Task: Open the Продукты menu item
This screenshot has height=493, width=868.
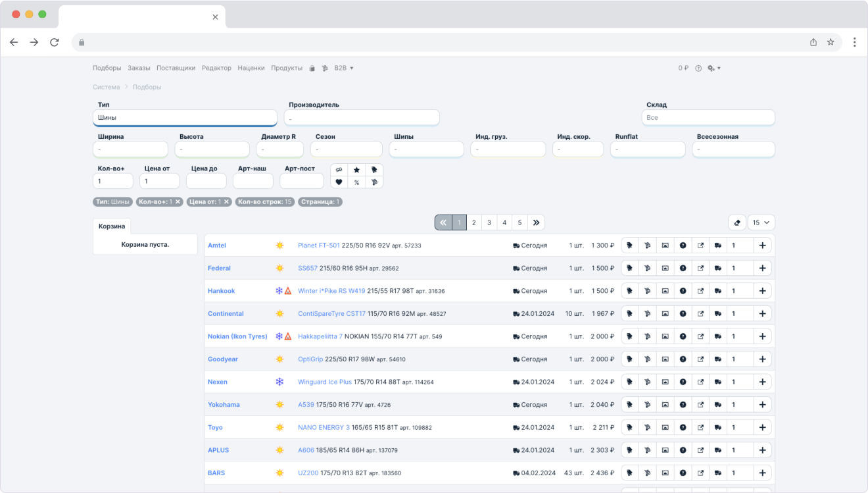Action: (287, 68)
